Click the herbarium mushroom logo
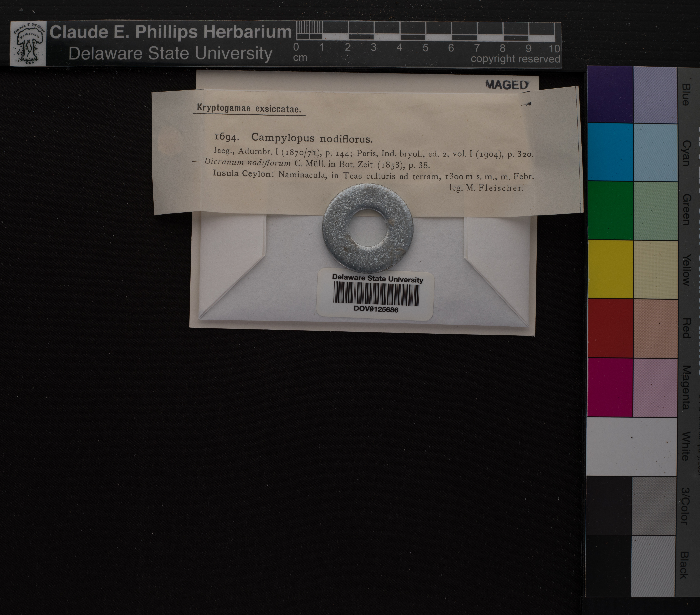Screen dimensions: 700x615 29,44
